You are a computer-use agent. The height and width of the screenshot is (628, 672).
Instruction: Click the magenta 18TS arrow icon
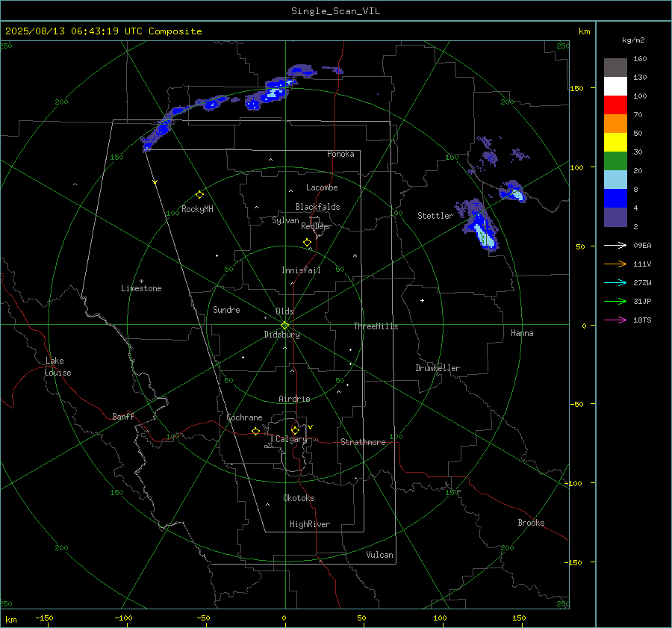click(x=615, y=320)
